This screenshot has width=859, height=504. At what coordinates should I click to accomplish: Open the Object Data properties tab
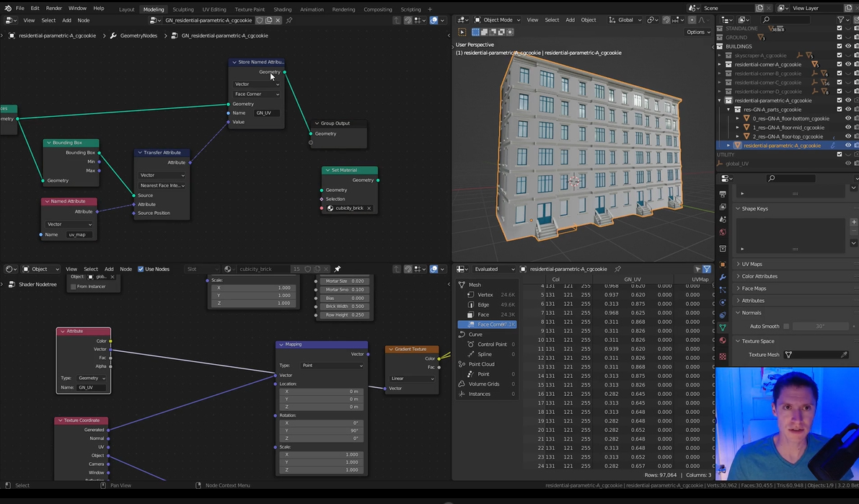pos(723,327)
